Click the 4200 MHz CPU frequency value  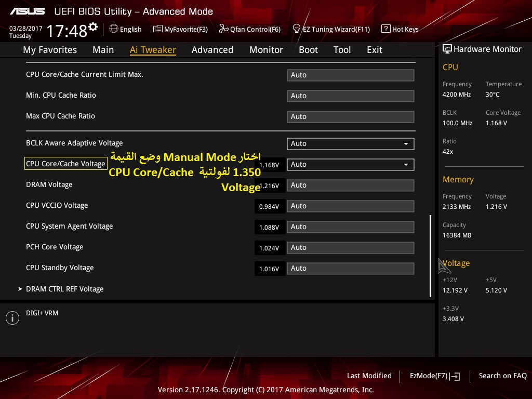pos(457,95)
